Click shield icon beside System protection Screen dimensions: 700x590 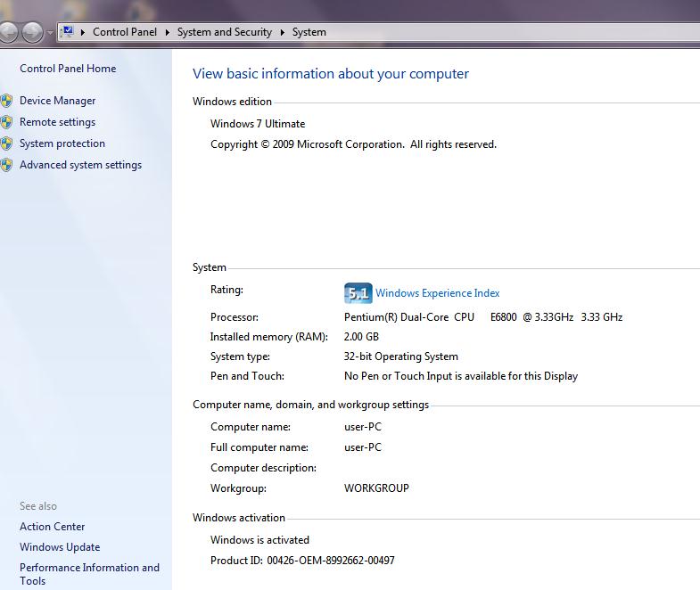click(6, 143)
